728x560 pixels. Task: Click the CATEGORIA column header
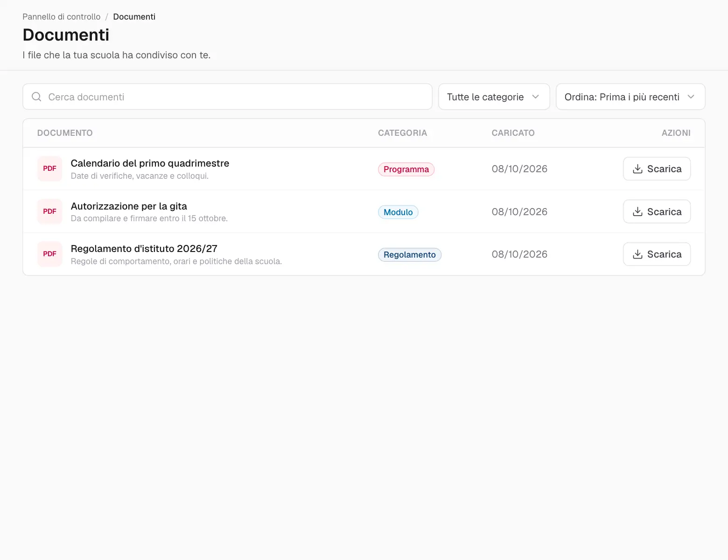(402, 133)
